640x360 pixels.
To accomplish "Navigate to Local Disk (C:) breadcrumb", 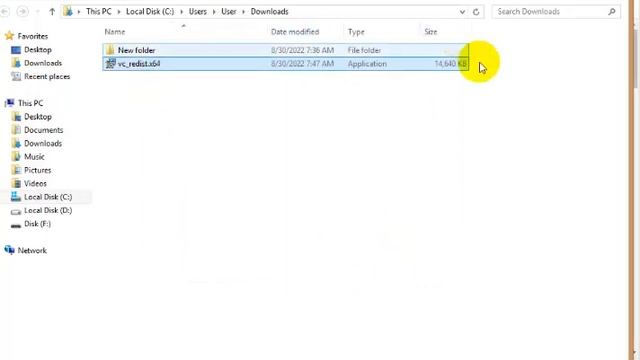I will pyautogui.click(x=150, y=11).
